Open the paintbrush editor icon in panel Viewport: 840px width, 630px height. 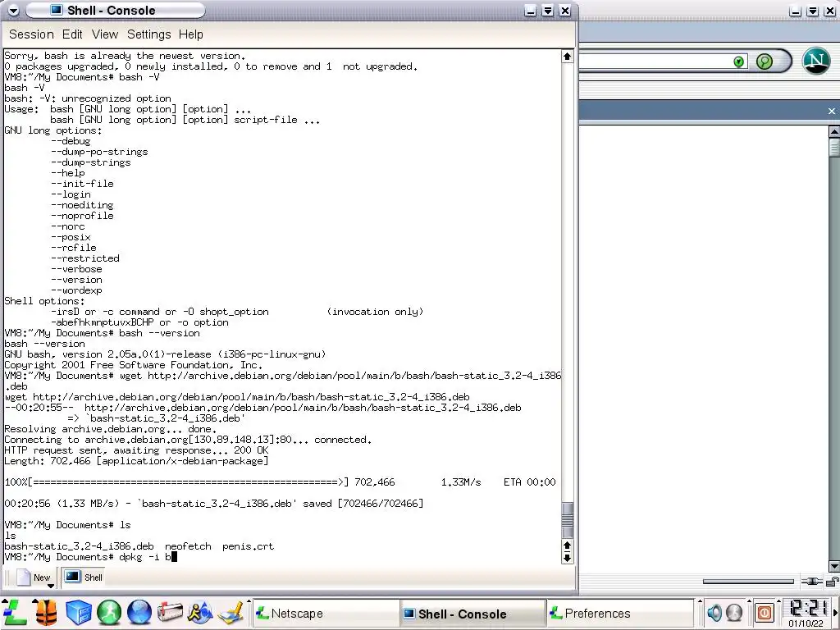(231, 613)
